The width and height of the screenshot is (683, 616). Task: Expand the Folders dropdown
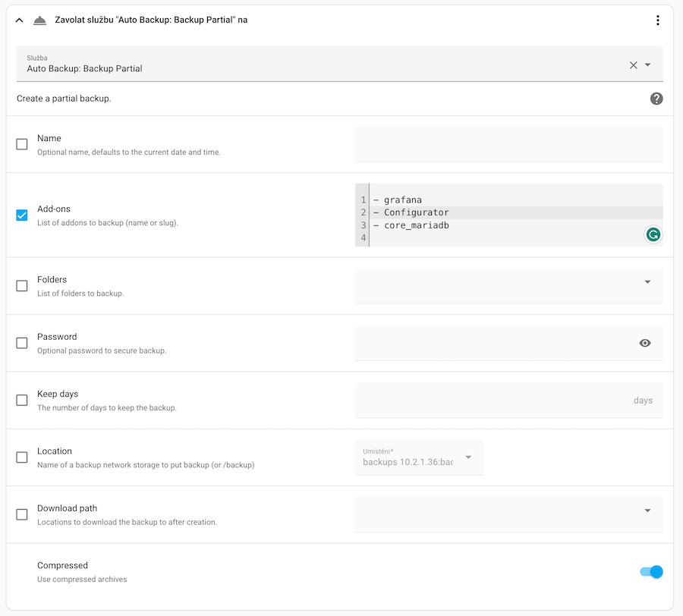[x=647, y=281]
